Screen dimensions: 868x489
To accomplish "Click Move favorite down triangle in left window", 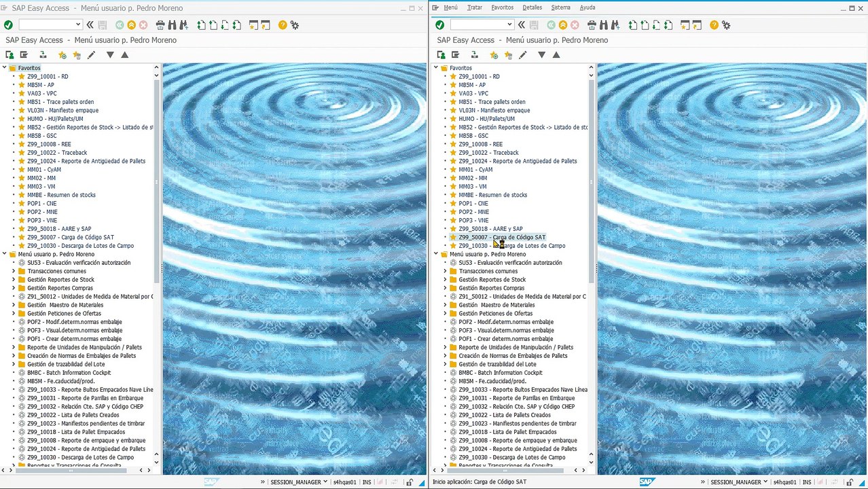I will point(110,55).
